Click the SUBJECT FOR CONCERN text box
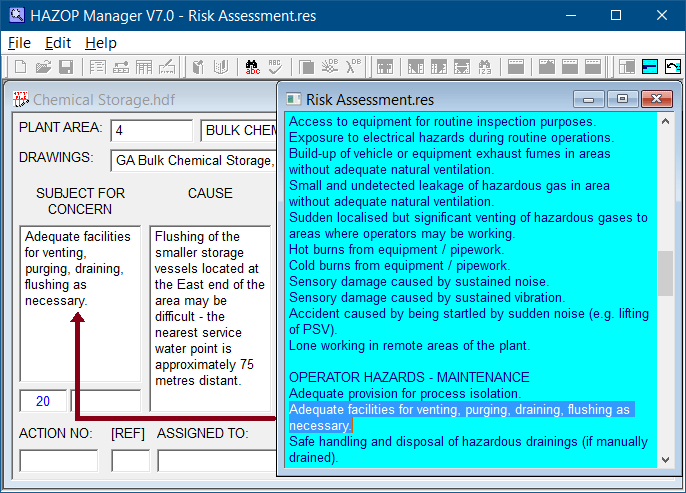The height and width of the screenshot is (493, 686). pyautogui.click(x=80, y=304)
